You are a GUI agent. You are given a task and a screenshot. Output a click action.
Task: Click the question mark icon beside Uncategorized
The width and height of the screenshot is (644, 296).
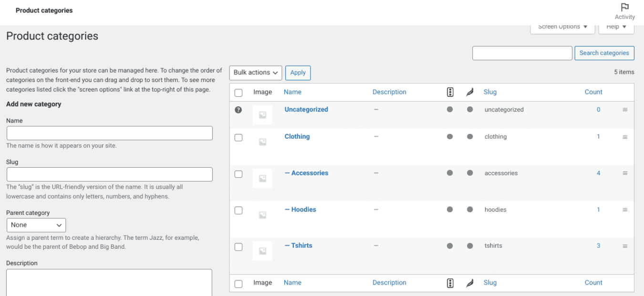click(239, 110)
